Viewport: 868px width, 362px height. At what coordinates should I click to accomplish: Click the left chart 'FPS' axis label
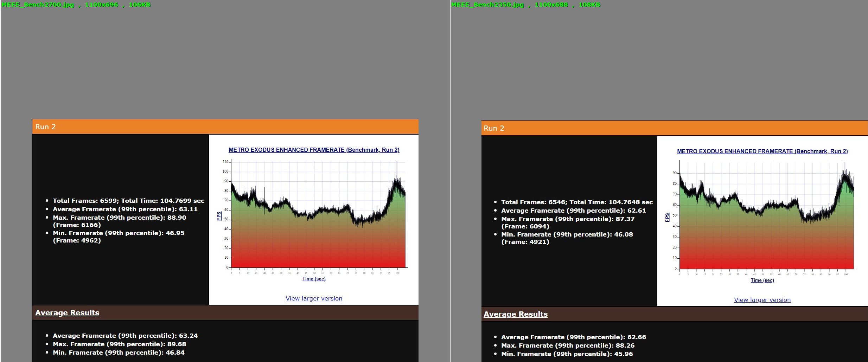pyautogui.click(x=219, y=216)
